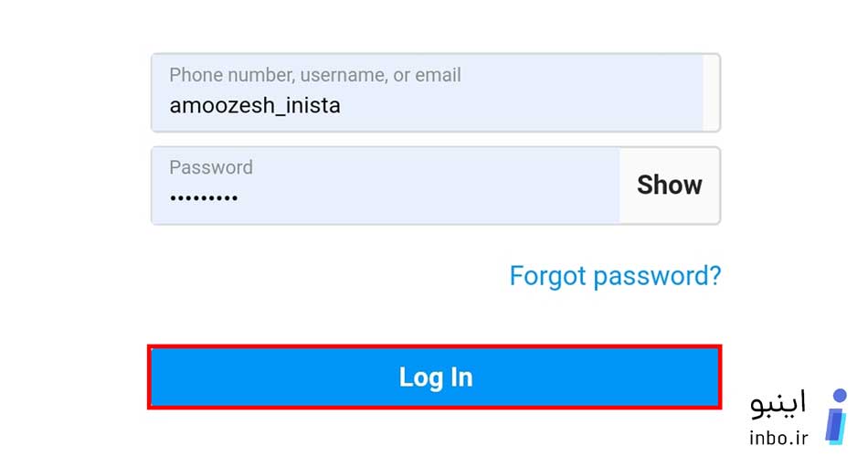Click the inbo.ir watermark text
The image size is (868, 457).
pos(778,438)
